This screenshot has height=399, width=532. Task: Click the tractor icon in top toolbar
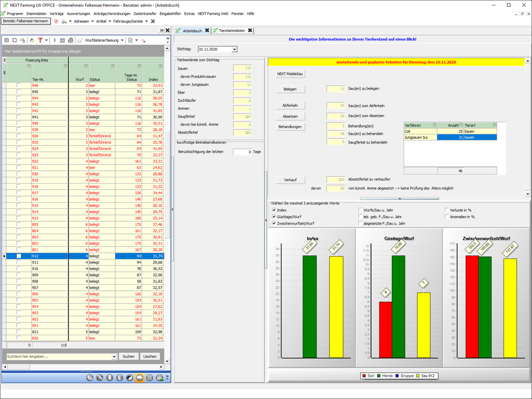64,21
